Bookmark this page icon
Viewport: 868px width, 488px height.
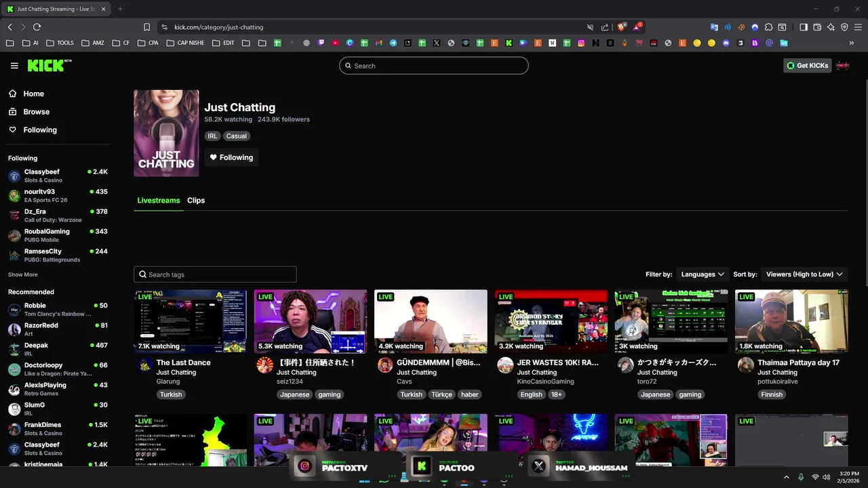(x=146, y=27)
